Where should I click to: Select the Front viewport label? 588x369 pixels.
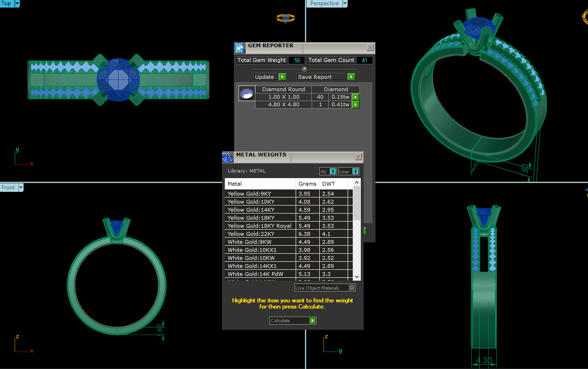pos(8,188)
